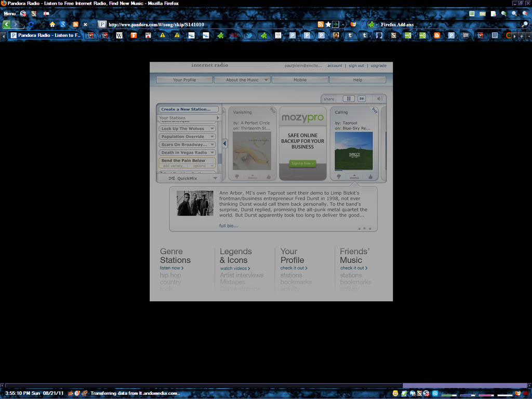Click the Google icon beside home button
The width and height of the screenshot is (532, 399).
coord(63,24)
